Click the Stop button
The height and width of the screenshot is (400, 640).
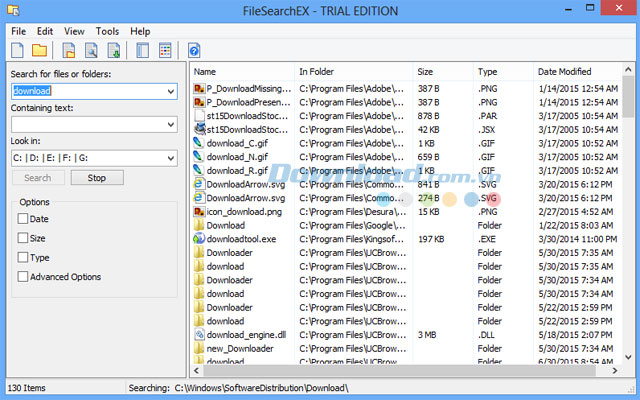[97, 178]
